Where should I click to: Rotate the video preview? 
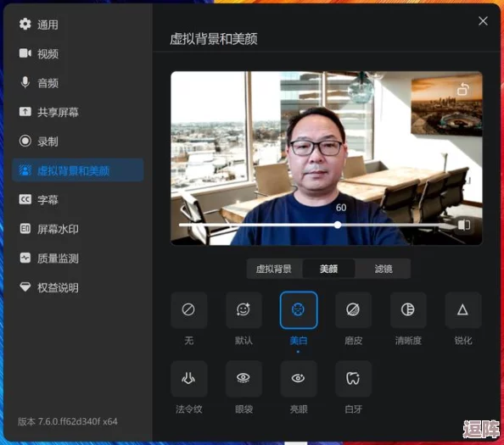click(x=463, y=89)
